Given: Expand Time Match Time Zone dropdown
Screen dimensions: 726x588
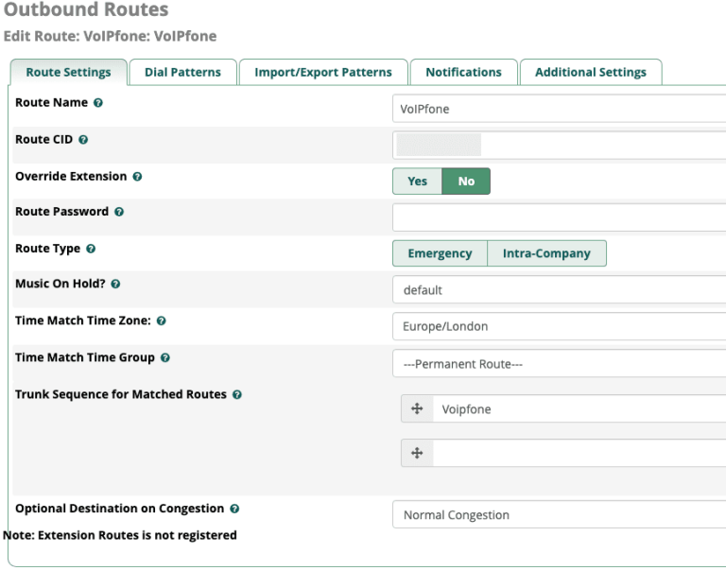Looking at the screenshot, I should (x=560, y=327).
